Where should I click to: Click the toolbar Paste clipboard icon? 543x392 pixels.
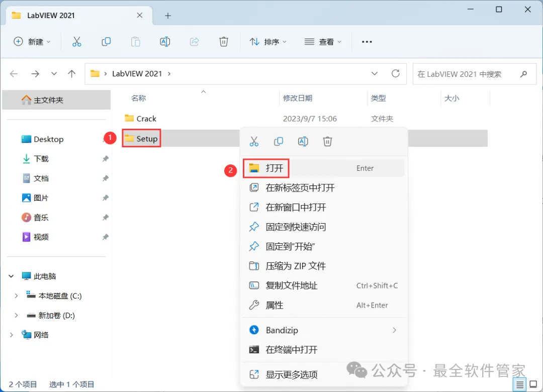click(x=135, y=42)
